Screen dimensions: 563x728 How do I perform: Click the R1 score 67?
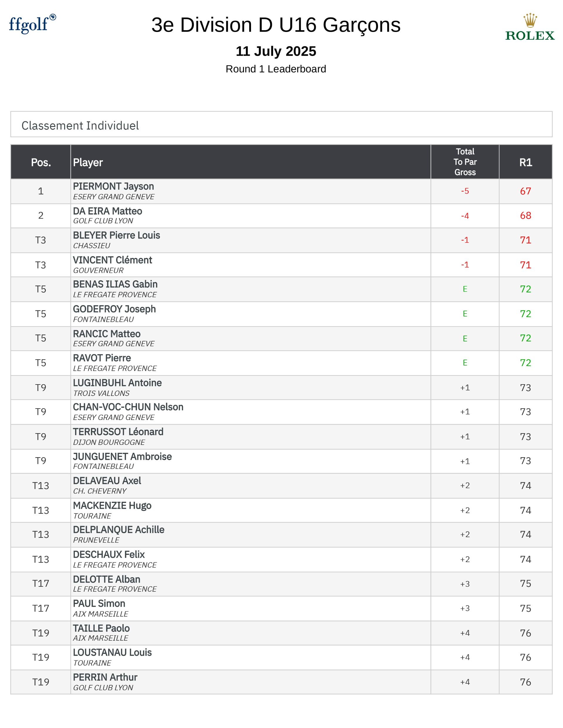(x=525, y=191)
